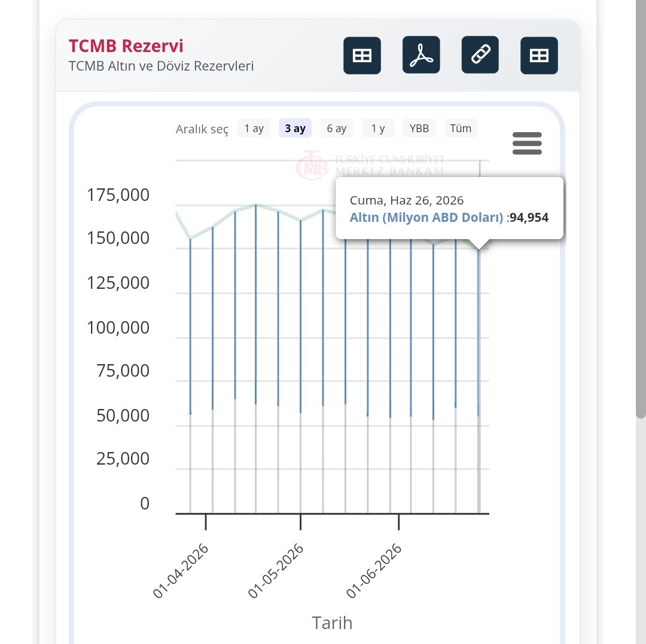The image size is (646, 644).
Task: Click the Aralık seç label
Action: (202, 129)
